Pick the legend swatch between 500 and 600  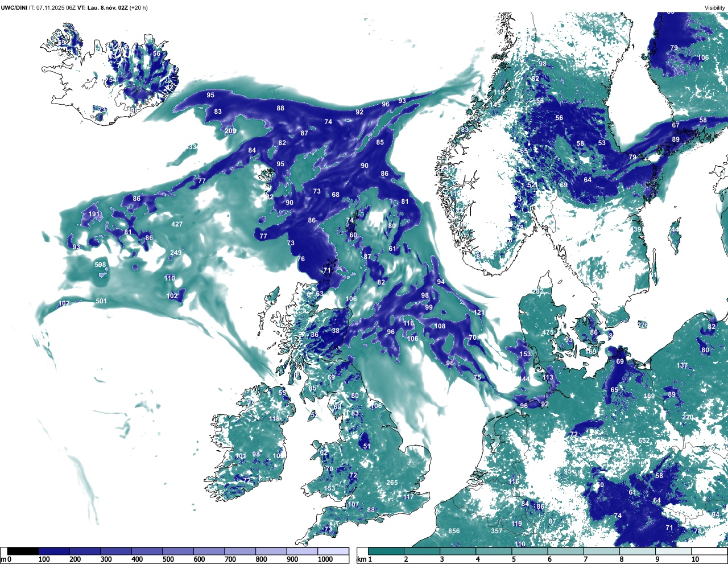pyautogui.click(x=178, y=551)
